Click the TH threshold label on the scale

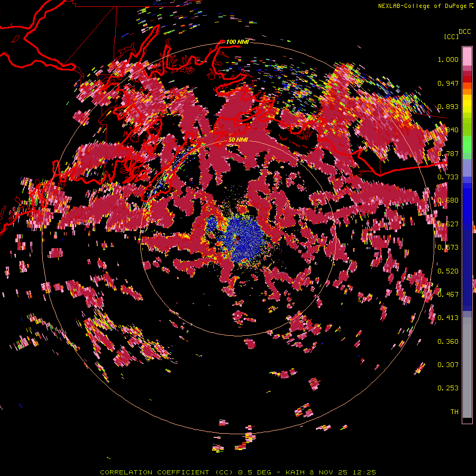pos(454,412)
